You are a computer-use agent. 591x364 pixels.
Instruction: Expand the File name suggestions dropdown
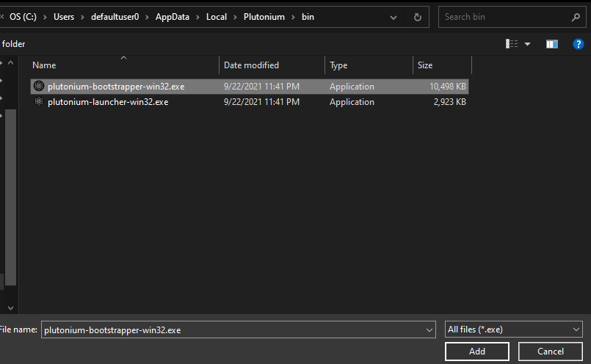click(x=429, y=330)
